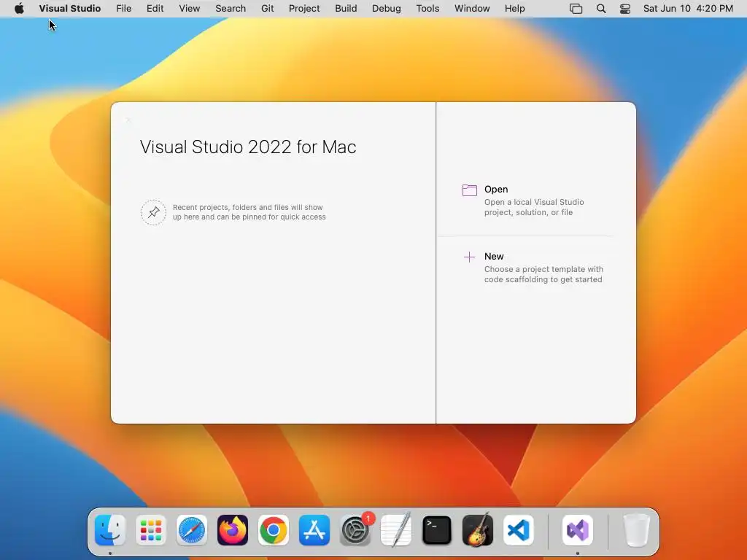Image resolution: width=747 pixels, height=560 pixels.
Task: Open the Build menu
Action: coord(346,9)
